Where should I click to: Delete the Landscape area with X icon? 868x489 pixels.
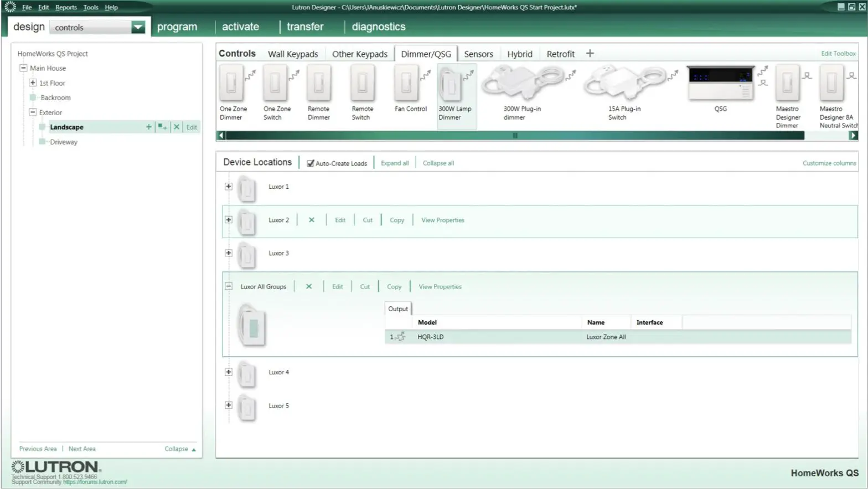point(177,127)
